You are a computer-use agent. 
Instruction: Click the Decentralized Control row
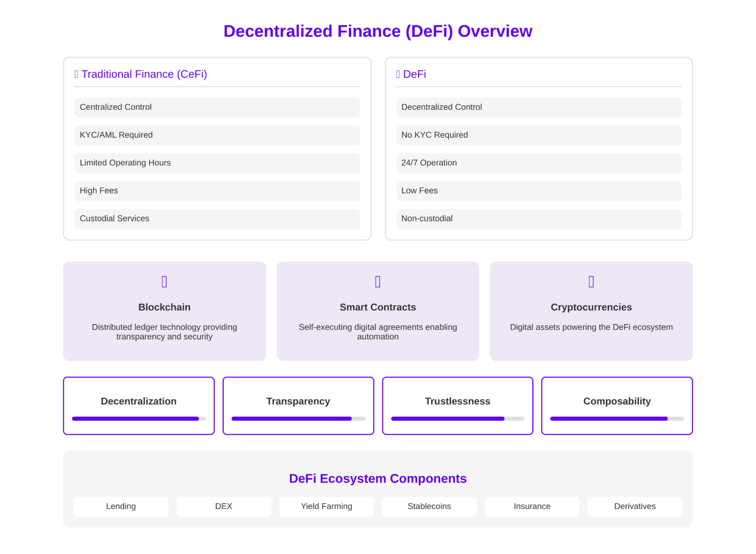tap(539, 107)
